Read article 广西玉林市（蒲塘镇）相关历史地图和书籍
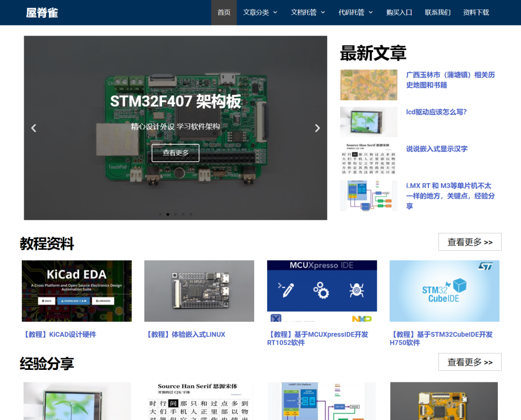Viewport: 521px width, 420px height. click(x=451, y=80)
